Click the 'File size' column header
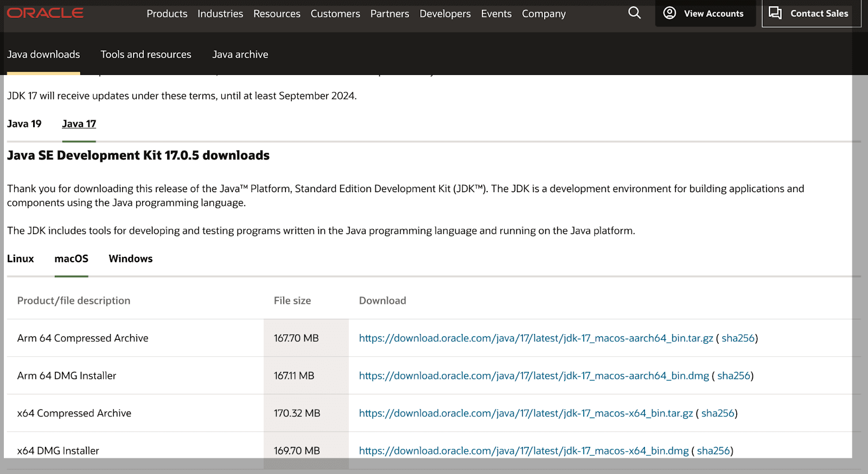868x474 pixels. click(x=292, y=301)
